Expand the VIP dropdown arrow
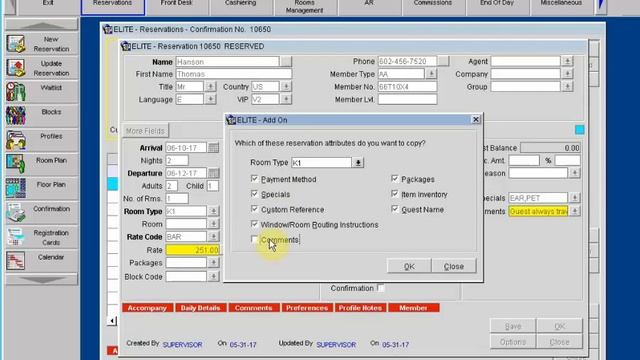640x360 pixels. coord(286,99)
